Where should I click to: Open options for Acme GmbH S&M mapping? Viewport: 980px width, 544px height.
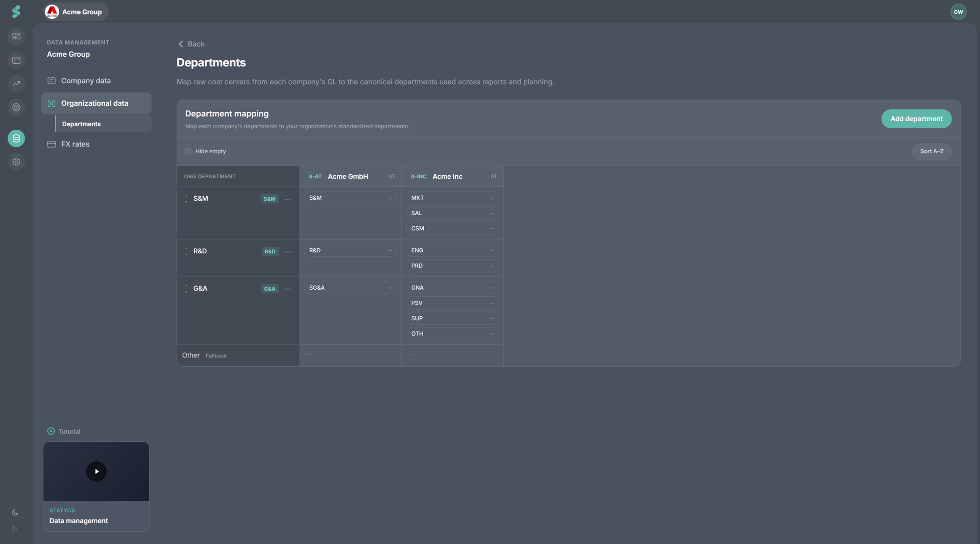point(390,198)
